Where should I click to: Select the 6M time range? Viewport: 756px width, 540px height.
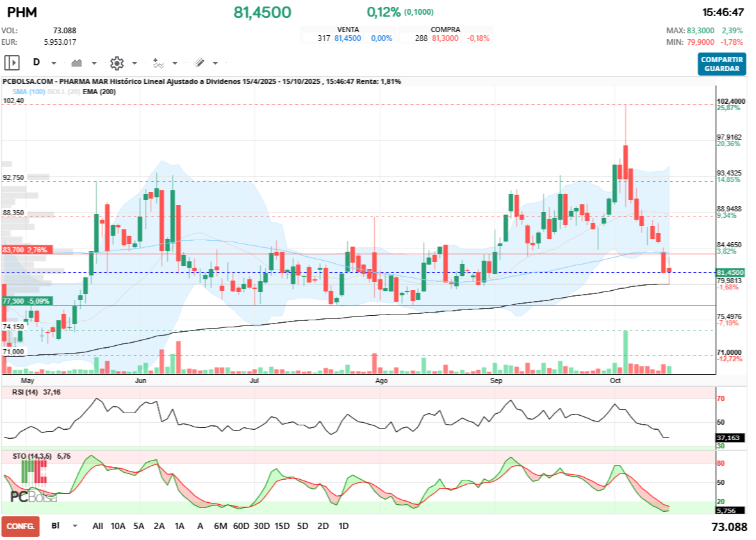click(220, 526)
